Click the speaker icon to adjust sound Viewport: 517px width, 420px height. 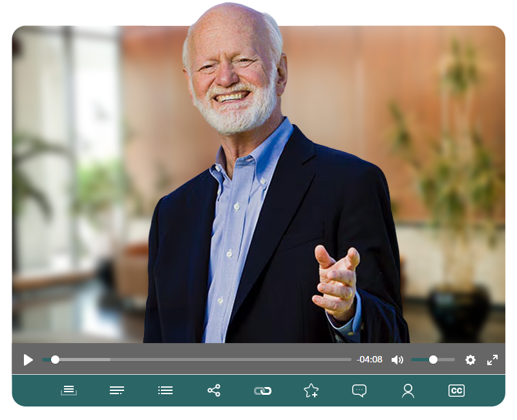(397, 360)
